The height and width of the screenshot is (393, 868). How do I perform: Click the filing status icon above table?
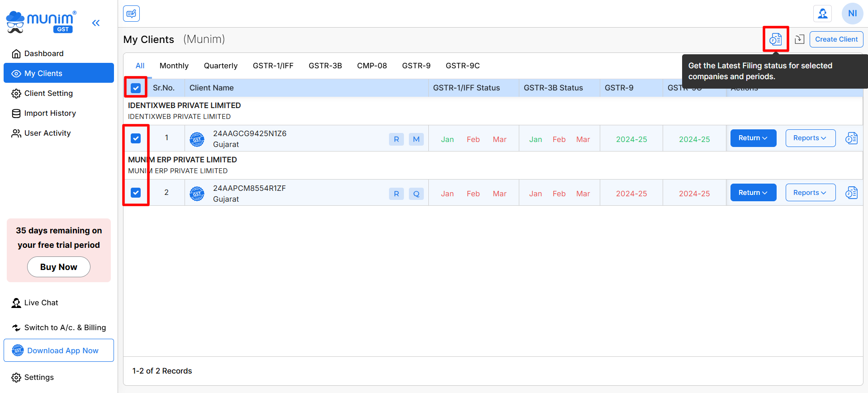pos(776,39)
